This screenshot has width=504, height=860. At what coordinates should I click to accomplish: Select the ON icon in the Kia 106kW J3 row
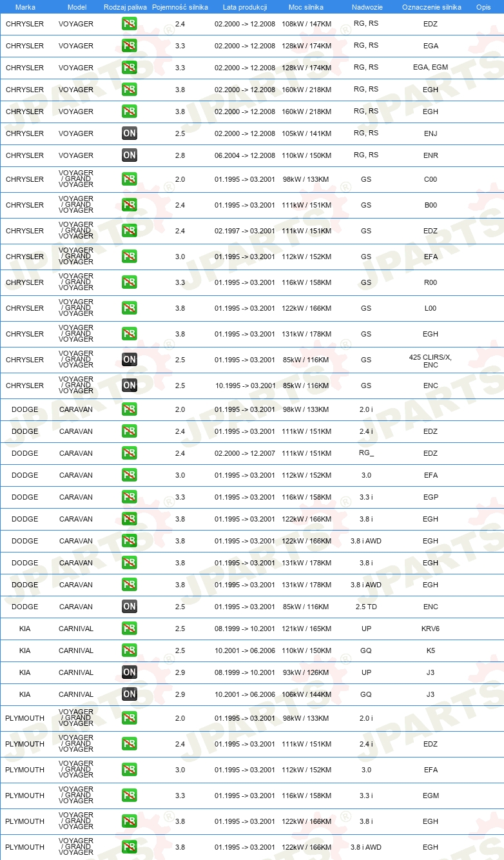[x=130, y=694]
